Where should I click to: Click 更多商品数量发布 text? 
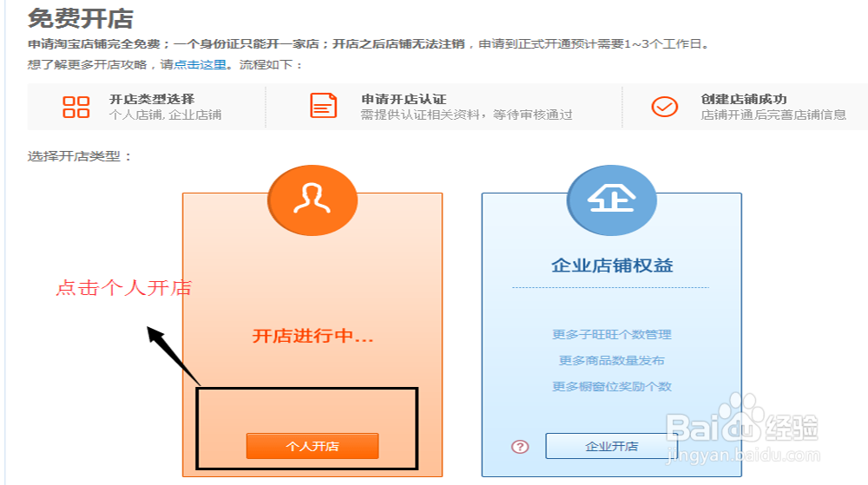(612, 361)
